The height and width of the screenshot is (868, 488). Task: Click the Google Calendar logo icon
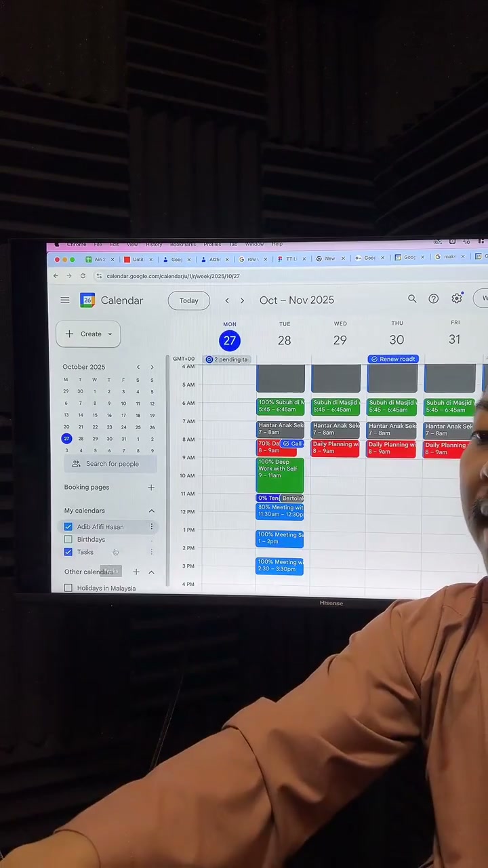tap(87, 300)
